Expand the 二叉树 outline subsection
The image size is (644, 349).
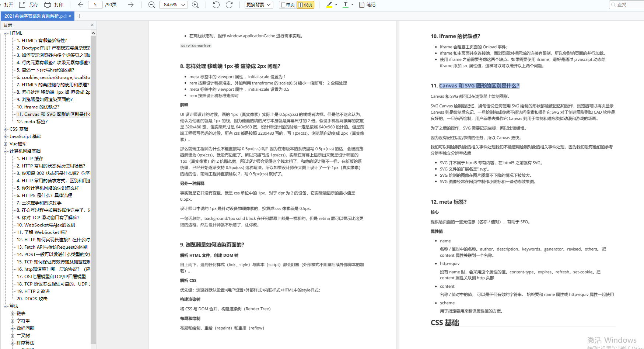(x=13, y=336)
